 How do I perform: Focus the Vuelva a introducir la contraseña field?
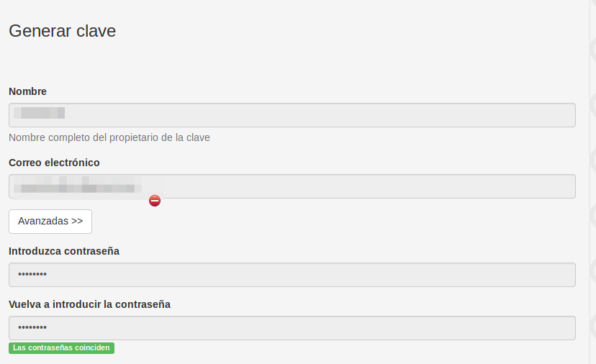(292, 328)
